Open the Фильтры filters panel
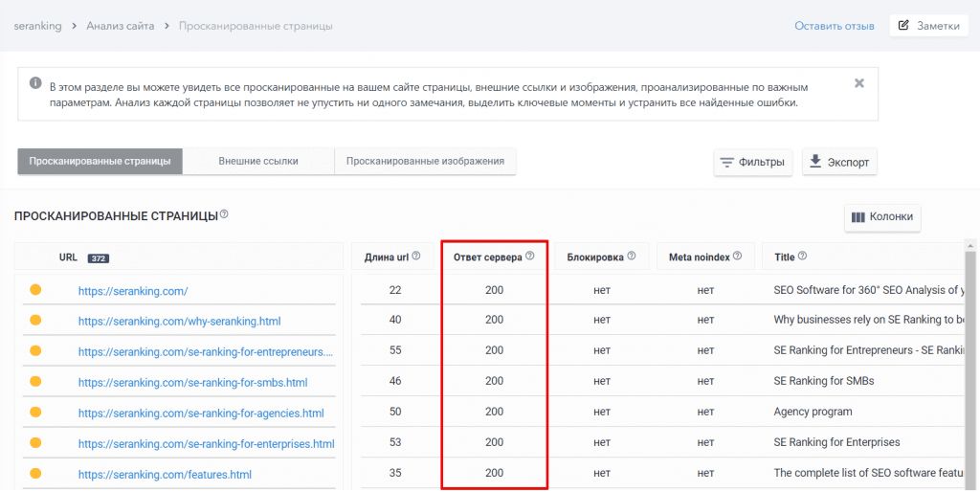 (x=752, y=162)
